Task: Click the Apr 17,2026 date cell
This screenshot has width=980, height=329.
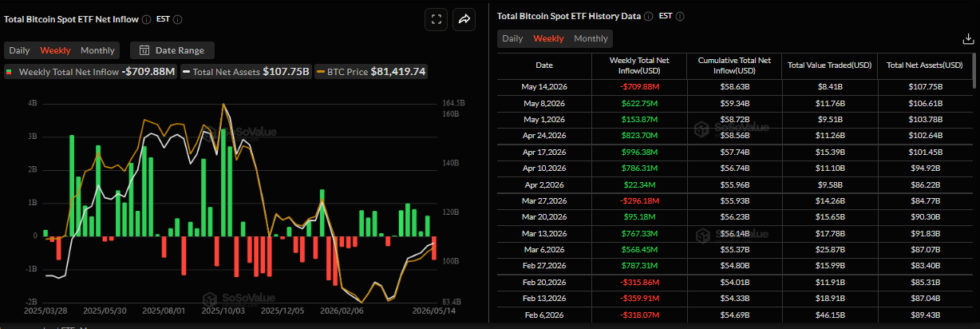Action: click(x=543, y=152)
